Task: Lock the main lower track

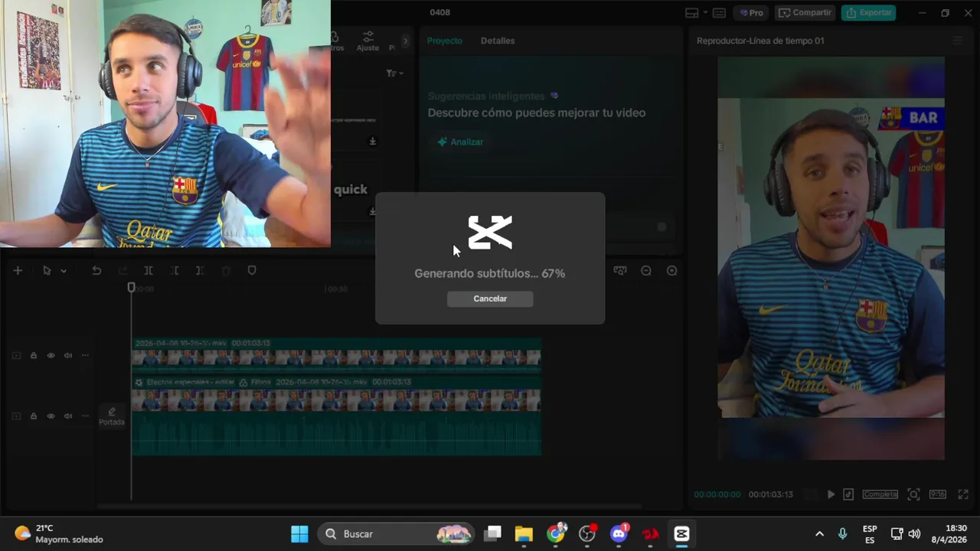Action: click(x=34, y=416)
